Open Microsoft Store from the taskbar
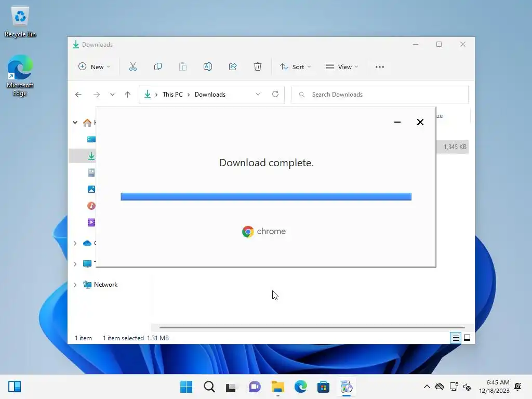The width and height of the screenshot is (532, 399). [323, 387]
